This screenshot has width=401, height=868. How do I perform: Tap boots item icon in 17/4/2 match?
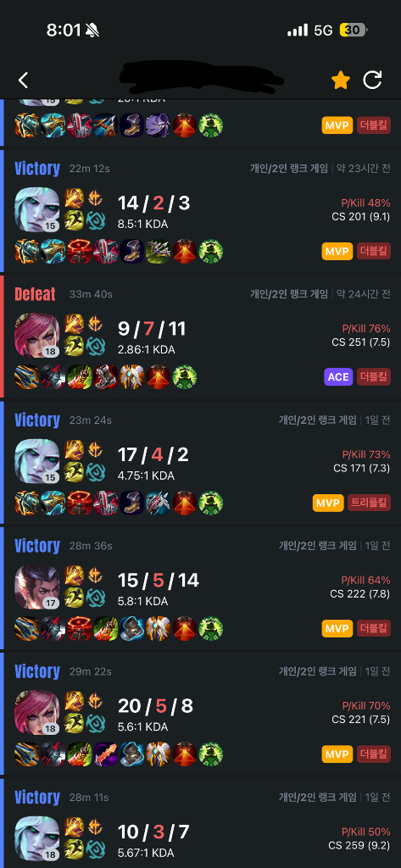(131, 503)
